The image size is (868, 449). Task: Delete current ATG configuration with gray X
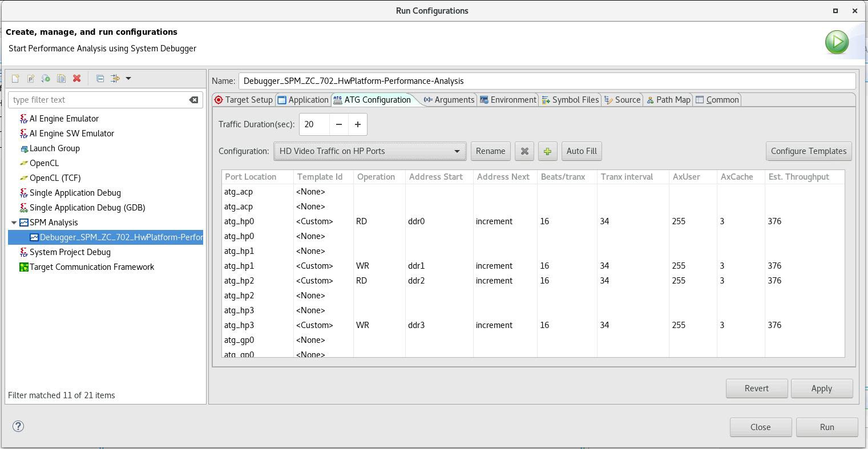tap(524, 151)
